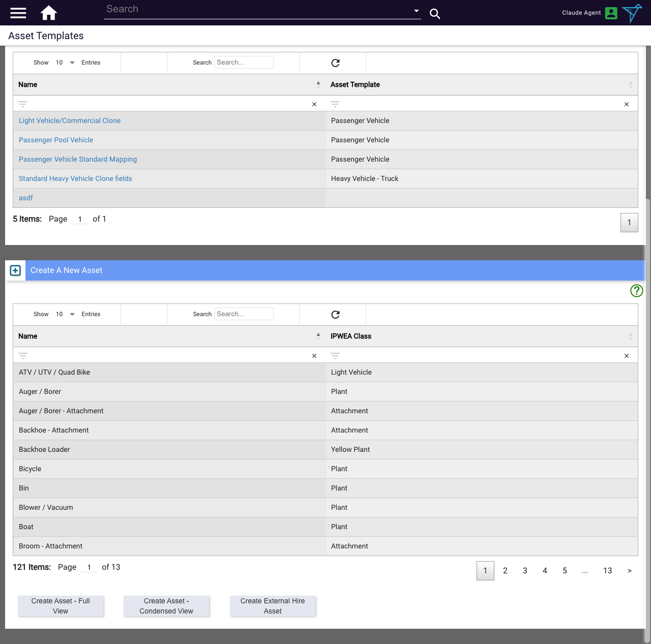Screen dimensions: 651x644
Task: Focus the top header Search field
Action: (x=257, y=10)
